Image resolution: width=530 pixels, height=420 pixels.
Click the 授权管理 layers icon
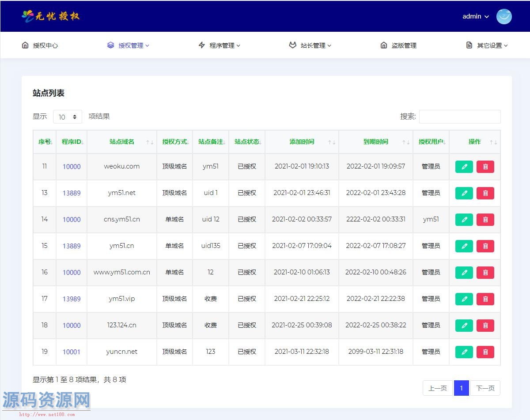click(x=111, y=45)
